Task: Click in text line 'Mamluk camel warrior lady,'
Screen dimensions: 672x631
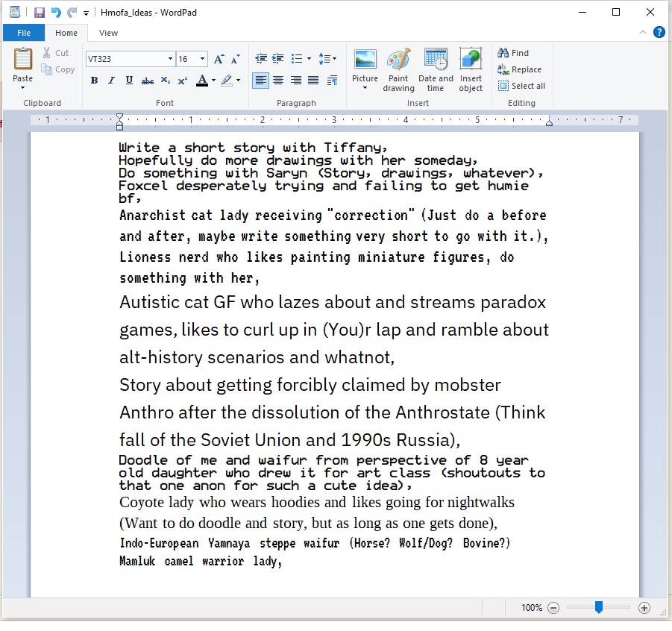Action: click(x=200, y=561)
